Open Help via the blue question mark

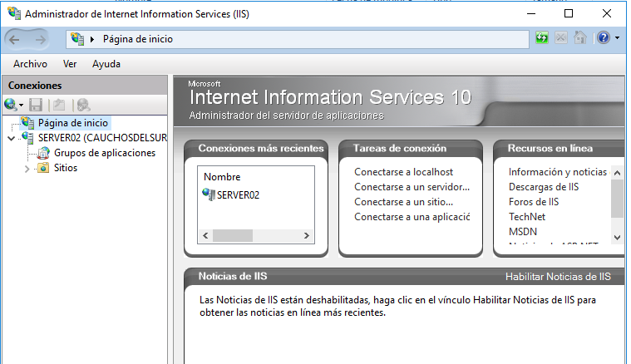point(604,37)
